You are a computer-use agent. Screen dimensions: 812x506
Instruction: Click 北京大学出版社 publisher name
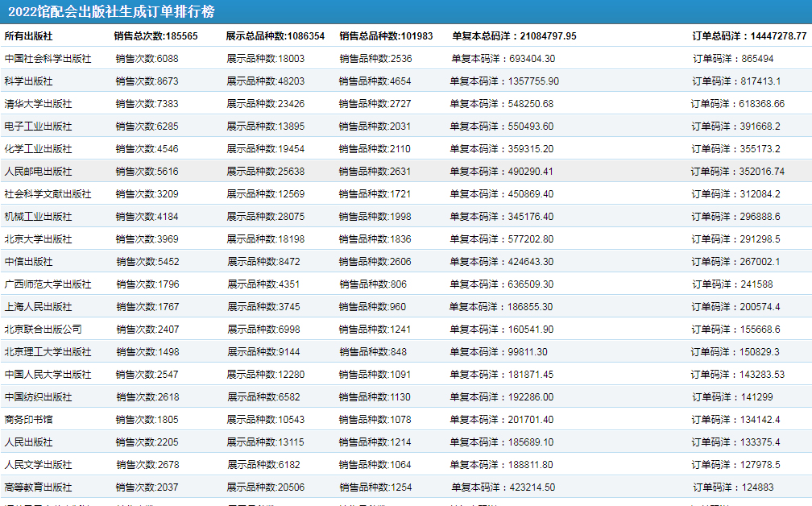click(38, 239)
